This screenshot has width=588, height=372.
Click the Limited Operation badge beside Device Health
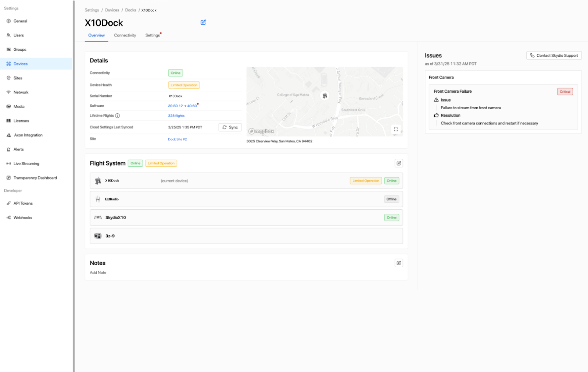tap(184, 85)
